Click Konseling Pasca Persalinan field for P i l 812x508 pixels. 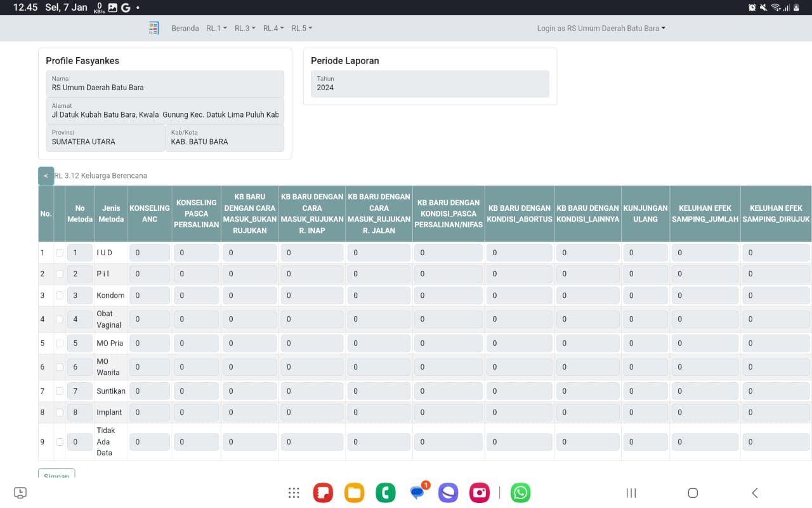[x=197, y=274]
